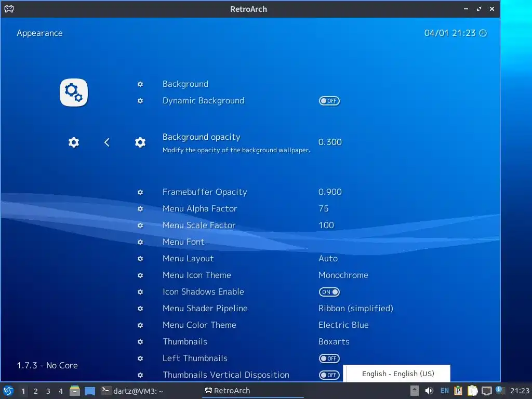Click the volume speaker tray icon
The width and height of the screenshot is (532, 399).
[429, 391]
